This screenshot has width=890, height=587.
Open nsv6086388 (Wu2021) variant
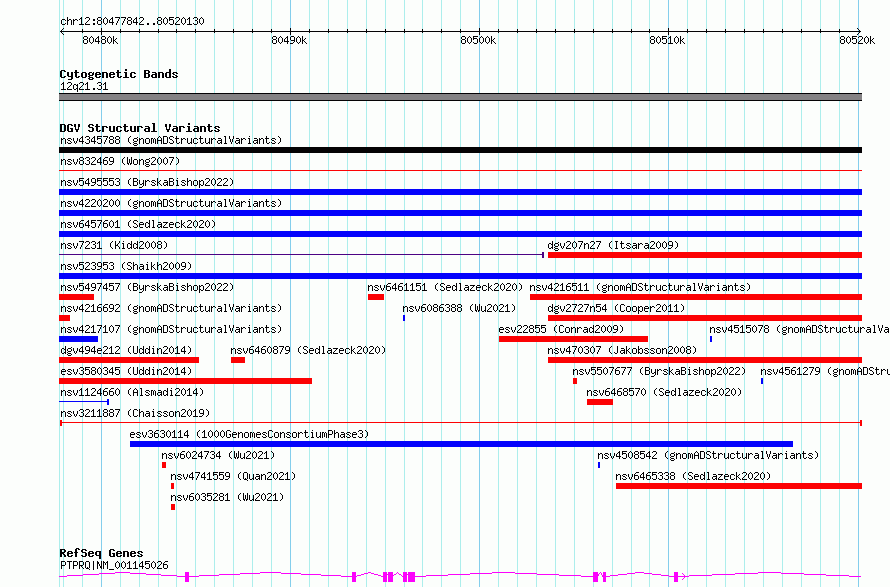coord(459,308)
